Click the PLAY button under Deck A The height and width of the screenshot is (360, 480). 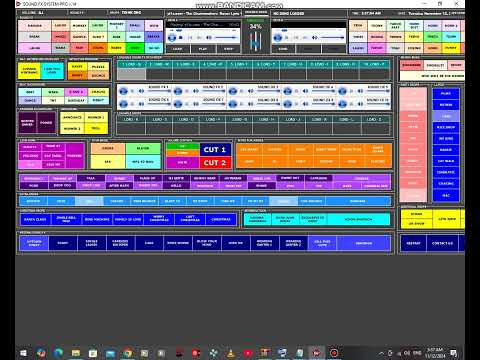[203, 49]
